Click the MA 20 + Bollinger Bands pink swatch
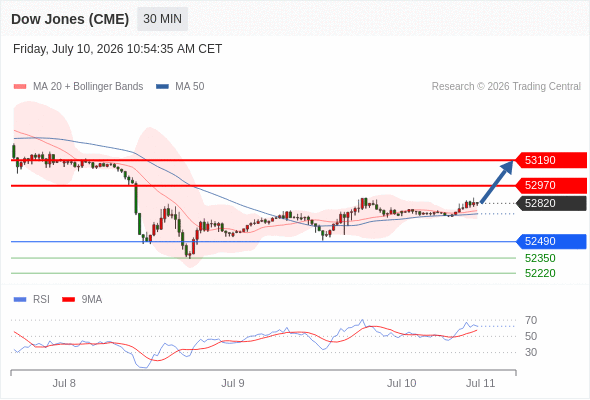Image resolution: width=590 pixels, height=400 pixels. [x=20, y=87]
